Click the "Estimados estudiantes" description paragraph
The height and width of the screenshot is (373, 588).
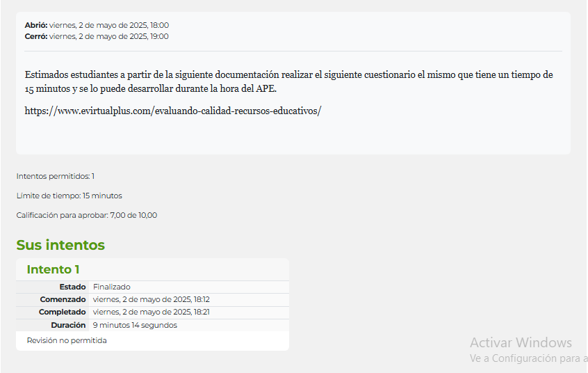point(288,81)
